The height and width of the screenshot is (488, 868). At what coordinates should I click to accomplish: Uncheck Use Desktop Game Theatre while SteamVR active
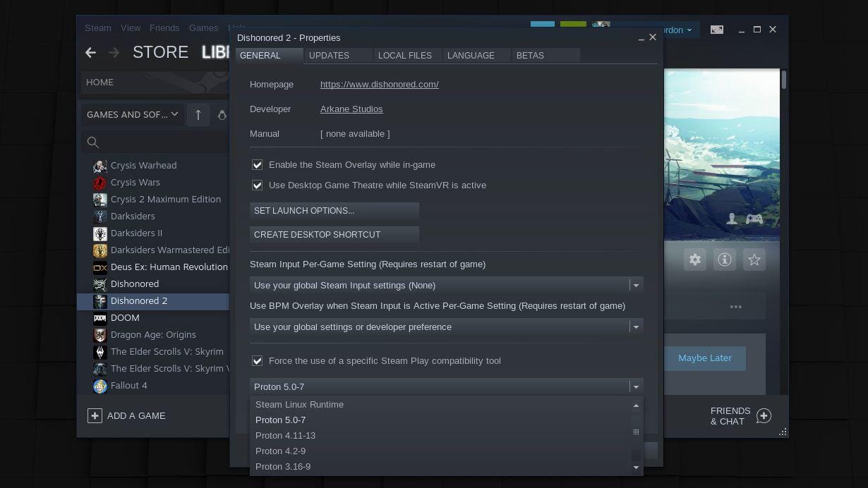coord(258,185)
